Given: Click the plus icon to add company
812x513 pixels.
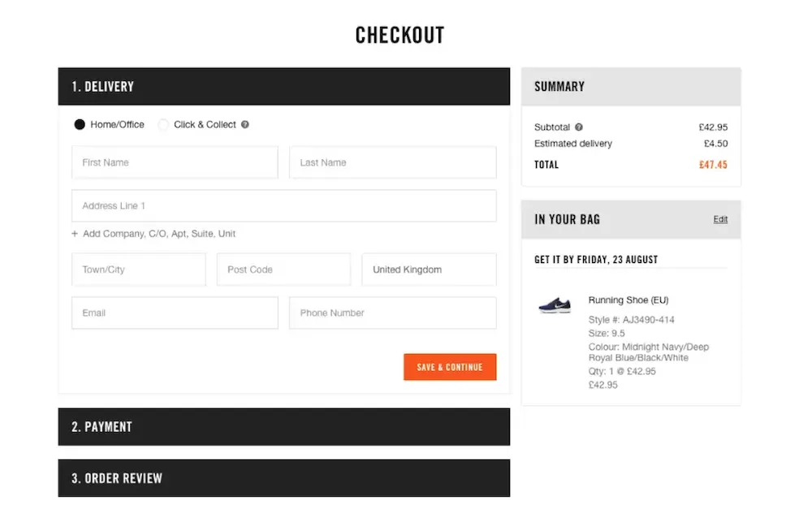Looking at the screenshot, I should tap(75, 234).
